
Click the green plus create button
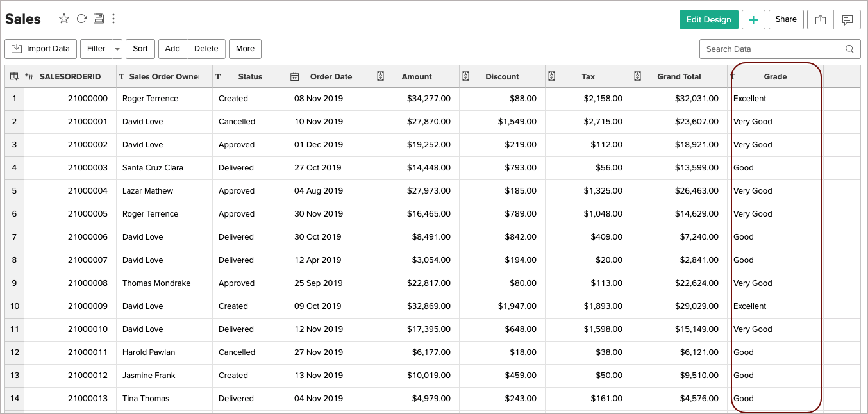753,20
